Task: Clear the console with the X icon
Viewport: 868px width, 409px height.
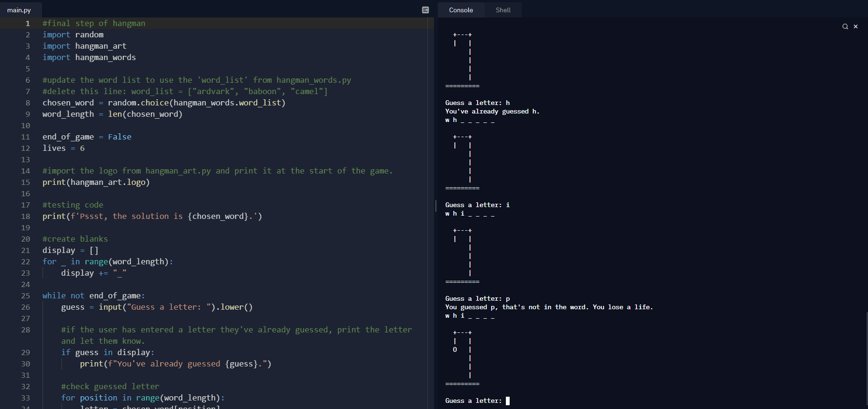Action: [x=856, y=26]
